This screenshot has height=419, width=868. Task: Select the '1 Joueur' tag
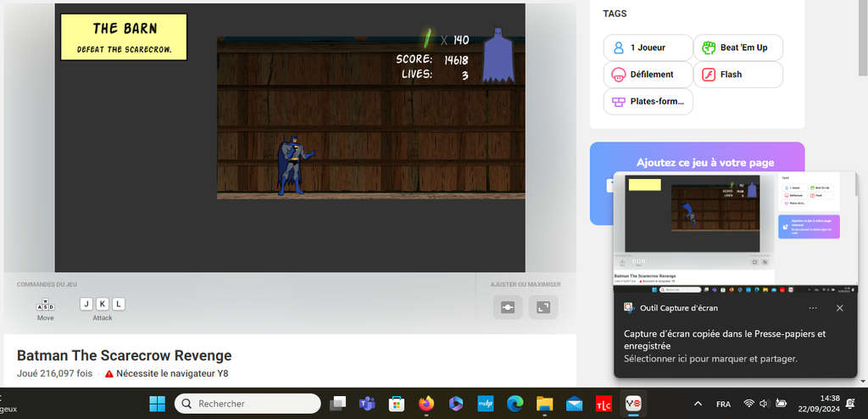click(646, 47)
